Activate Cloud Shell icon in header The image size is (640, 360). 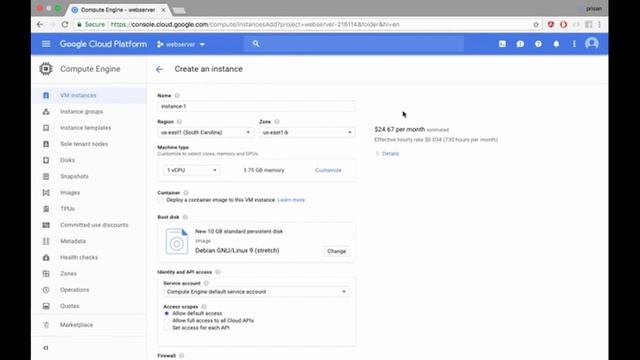[x=502, y=44]
